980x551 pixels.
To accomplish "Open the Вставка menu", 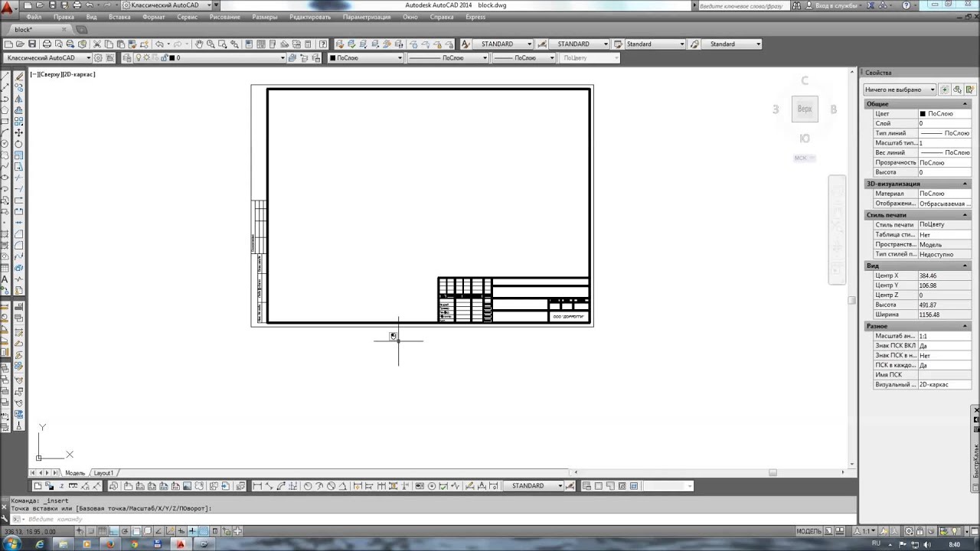I will (x=119, y=17).
